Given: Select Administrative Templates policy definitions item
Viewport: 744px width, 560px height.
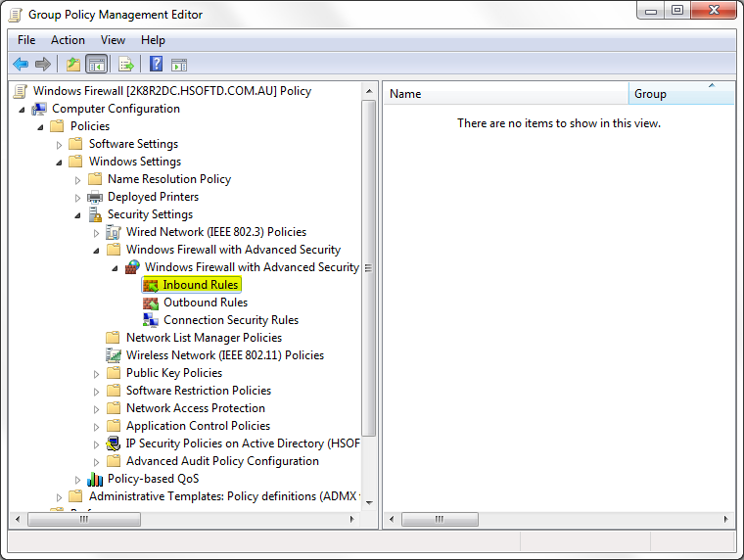Looking at the screenshot, I should [x=223, y=496].
